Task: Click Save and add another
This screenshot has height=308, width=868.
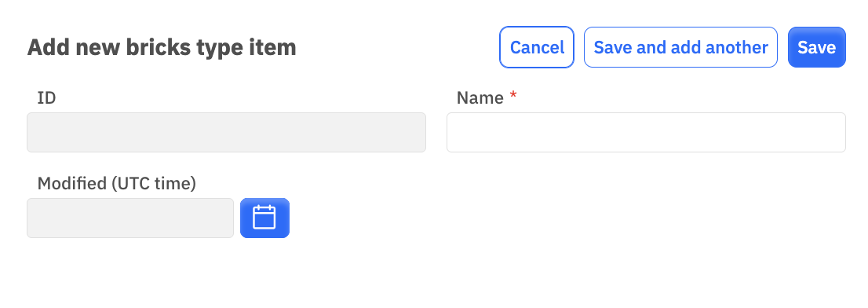Action: point(681,47)
